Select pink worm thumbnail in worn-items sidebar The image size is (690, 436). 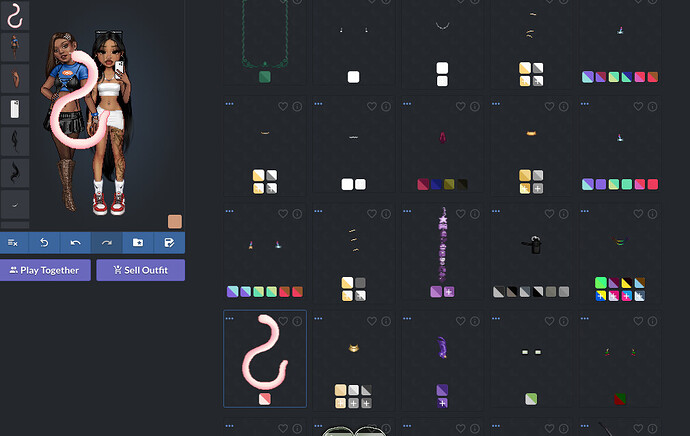(14, 14)
